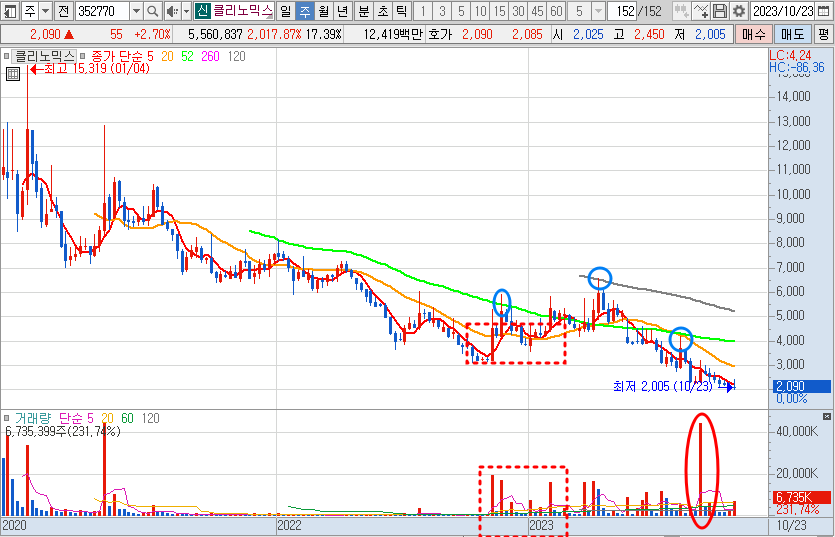Click the small square before 거래량 legend

(6, 418)
